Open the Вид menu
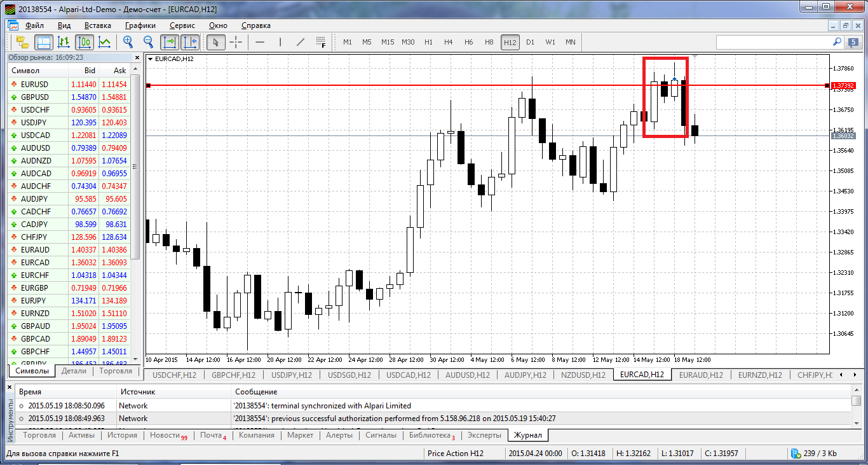 64,25
